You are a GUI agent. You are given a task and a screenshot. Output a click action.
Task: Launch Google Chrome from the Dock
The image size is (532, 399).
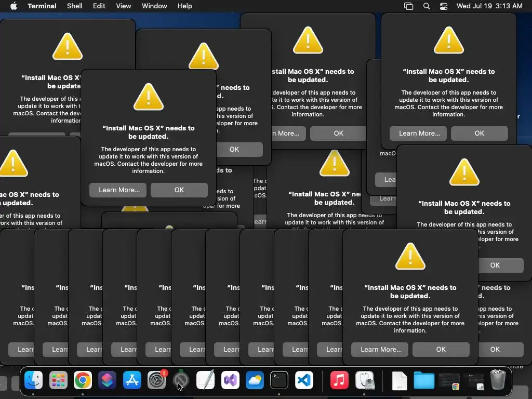coord(83,380)
